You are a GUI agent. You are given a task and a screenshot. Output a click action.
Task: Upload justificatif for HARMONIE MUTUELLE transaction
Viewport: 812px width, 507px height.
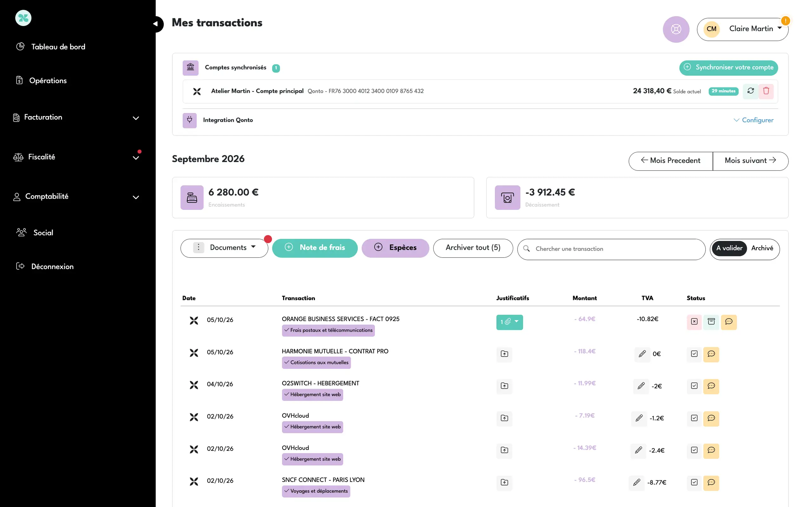pyautogui.click(x=504, y=354)
